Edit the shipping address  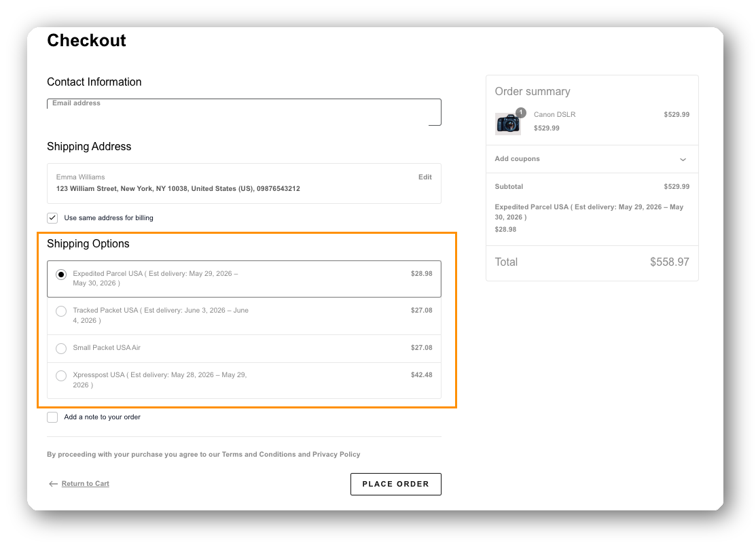pyautogui.click(x=425, y=177)
